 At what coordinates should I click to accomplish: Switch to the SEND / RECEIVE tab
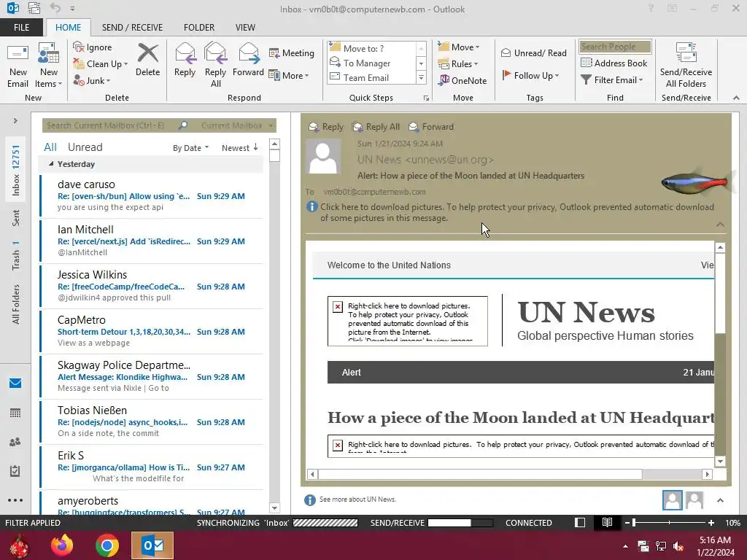pos(132,28)
